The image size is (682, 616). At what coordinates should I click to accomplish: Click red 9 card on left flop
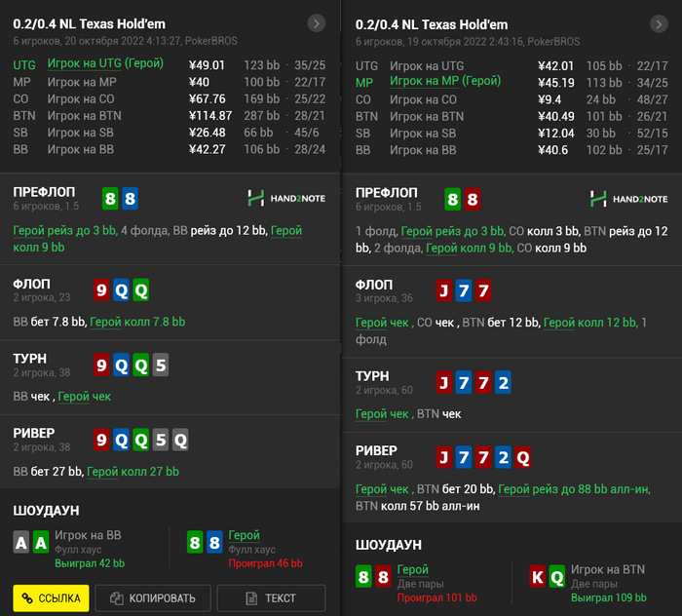click(x=101, y=290)
